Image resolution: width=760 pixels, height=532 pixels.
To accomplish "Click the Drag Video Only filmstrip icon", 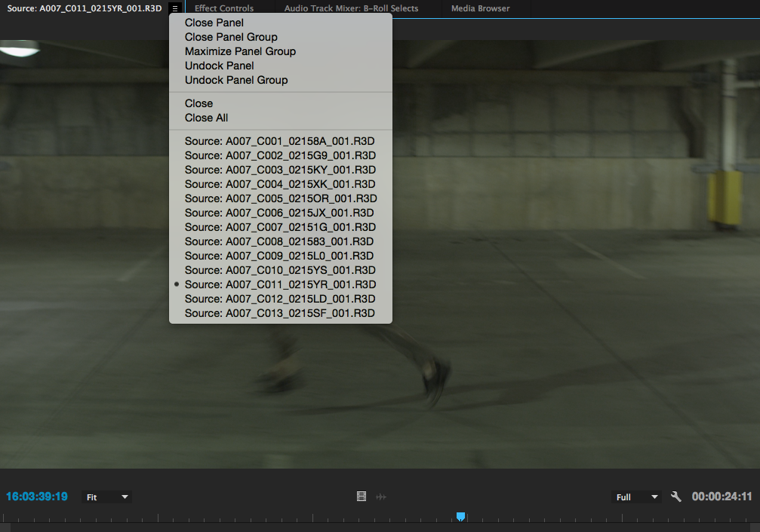I will click(x=362, y=496).
